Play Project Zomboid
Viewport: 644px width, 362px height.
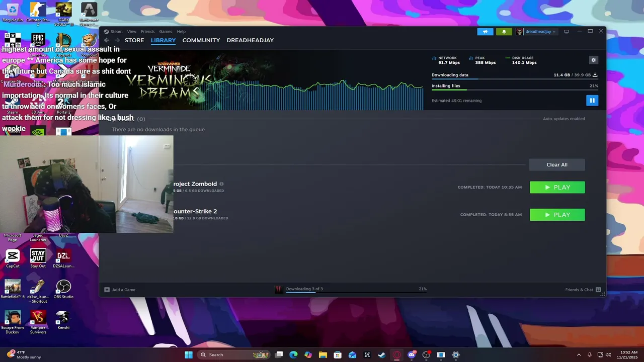click(557, 188)
